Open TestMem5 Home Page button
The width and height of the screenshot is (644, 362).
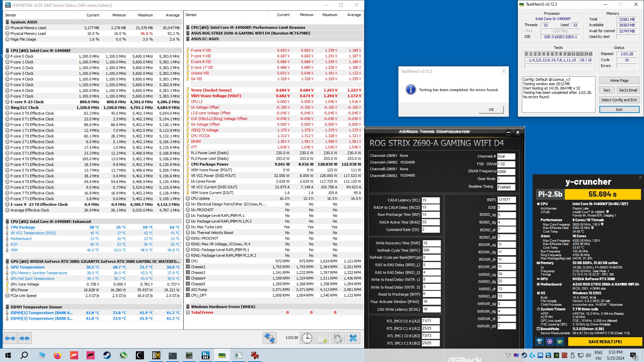619,80
